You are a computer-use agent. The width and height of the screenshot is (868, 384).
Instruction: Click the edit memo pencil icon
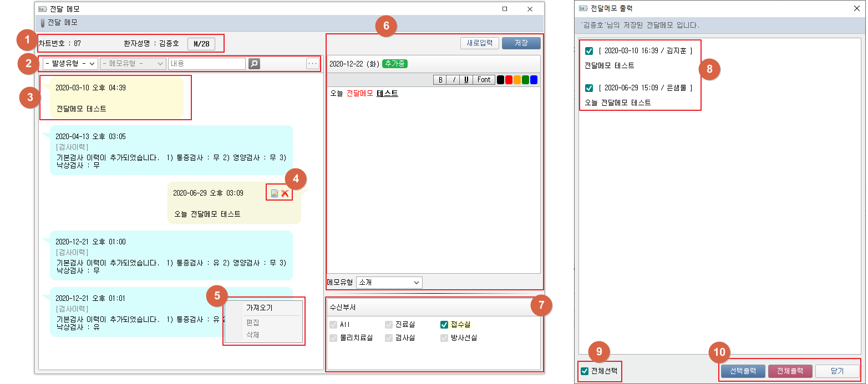pyautogui.click(x=274, y=193)
